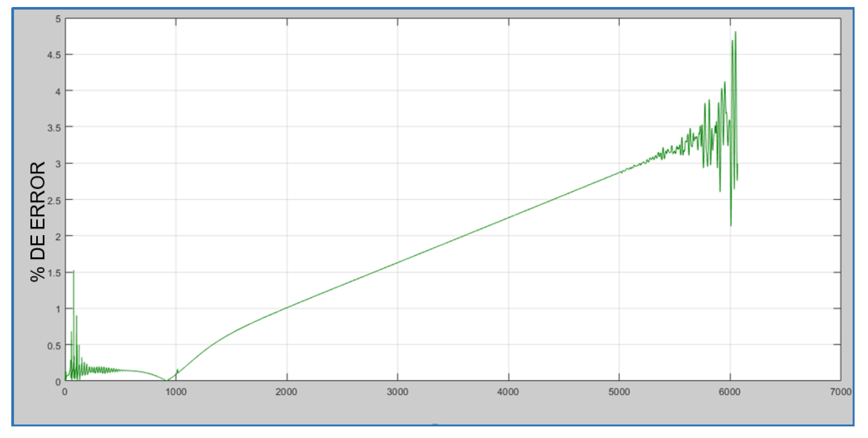Click the y-axis tick label 2.5
Screen dimensions: 868x438
point(54,201)
